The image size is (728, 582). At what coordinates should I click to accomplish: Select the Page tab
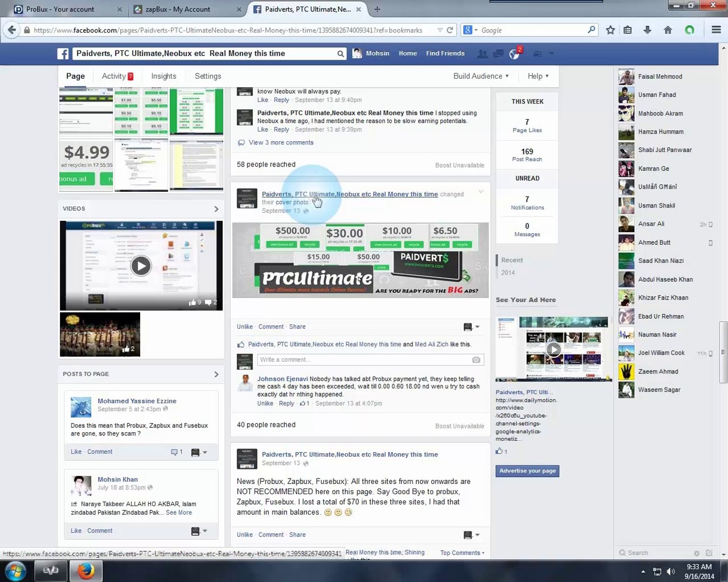[75, 76]
